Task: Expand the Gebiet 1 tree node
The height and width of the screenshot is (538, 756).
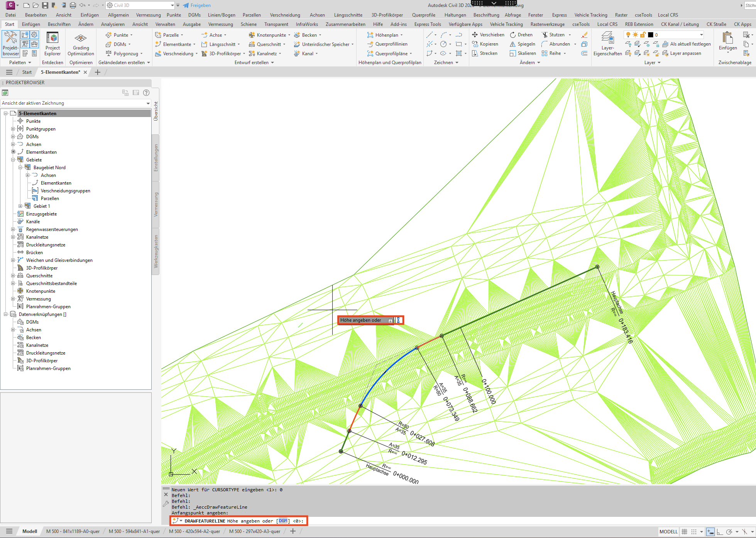Action: click(20, 206)
